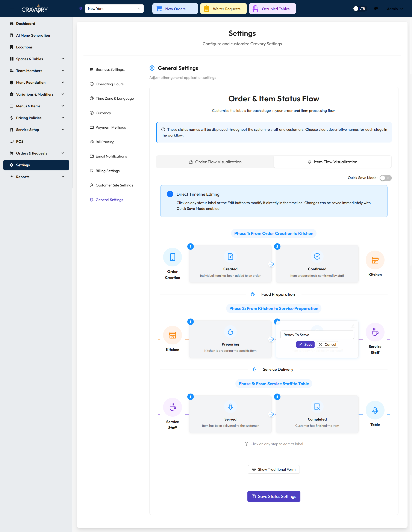Expand Variations & Modifiers menu
Viewport: 412px width, 532px height.
(36, 94)
